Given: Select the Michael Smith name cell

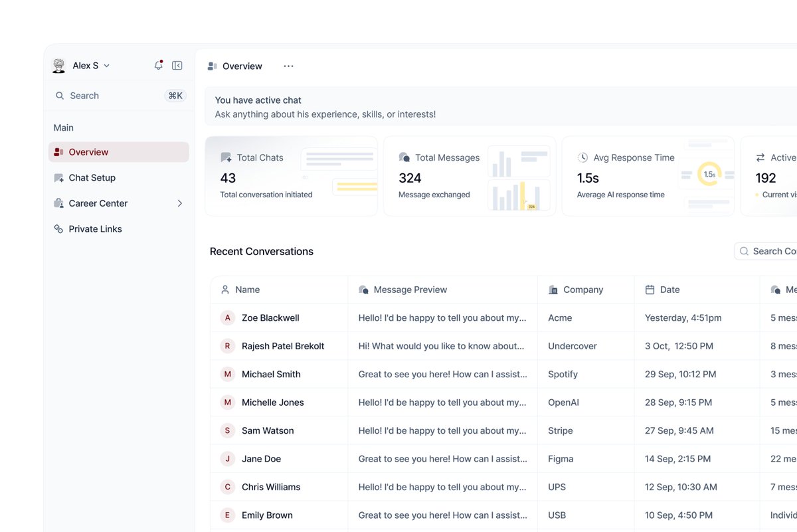Looking at the screenshot, I should click(279, 375).
